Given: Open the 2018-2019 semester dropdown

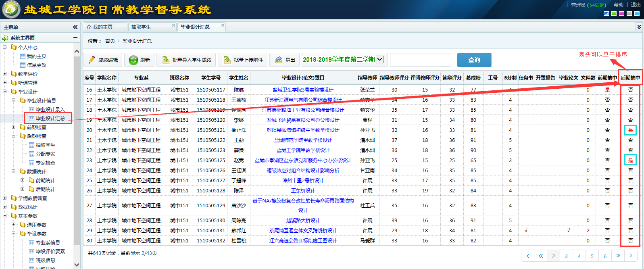Looking at the screenshot, I should pos(379,60).
